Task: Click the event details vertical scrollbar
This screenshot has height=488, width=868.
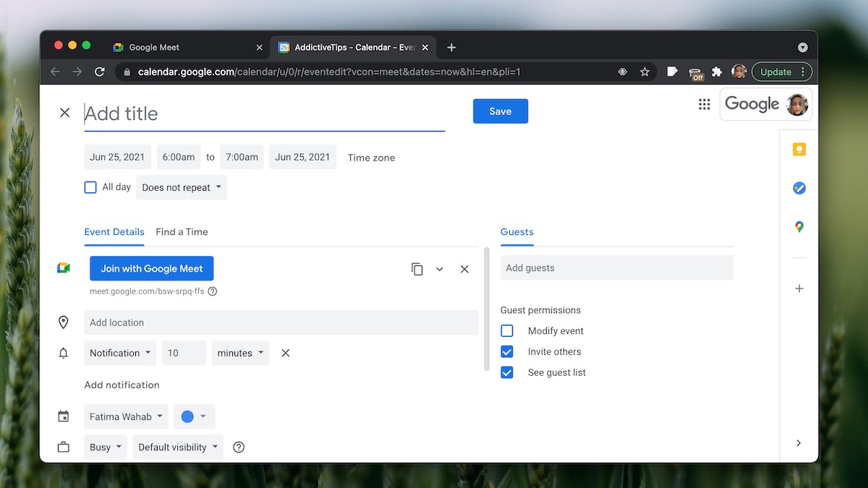Action: click(x=487, y=309)
